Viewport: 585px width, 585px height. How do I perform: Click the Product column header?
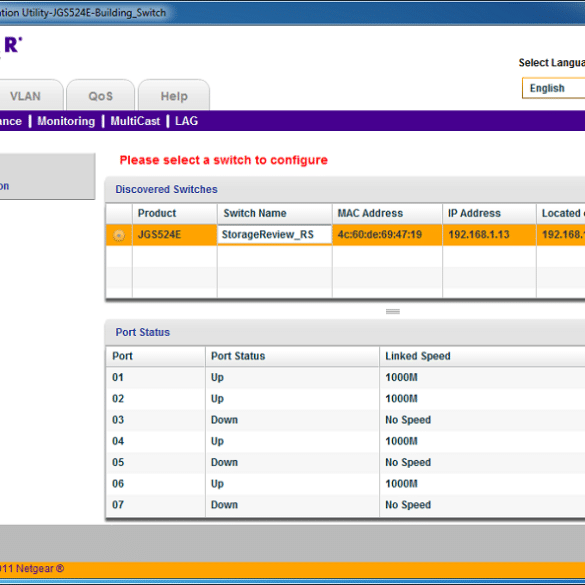[x=175, y=213]
